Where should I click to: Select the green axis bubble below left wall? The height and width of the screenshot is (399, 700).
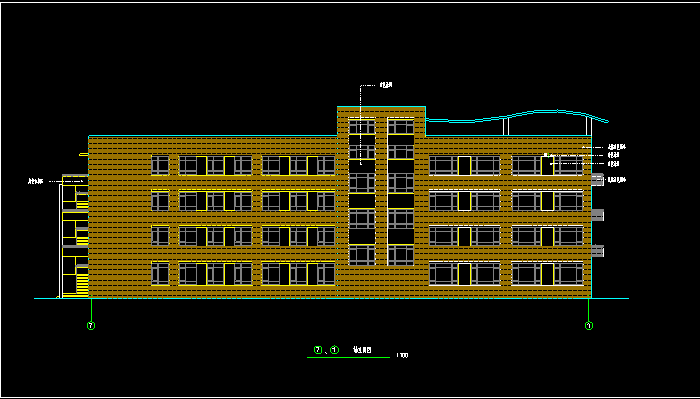click(x=91, y=326)
